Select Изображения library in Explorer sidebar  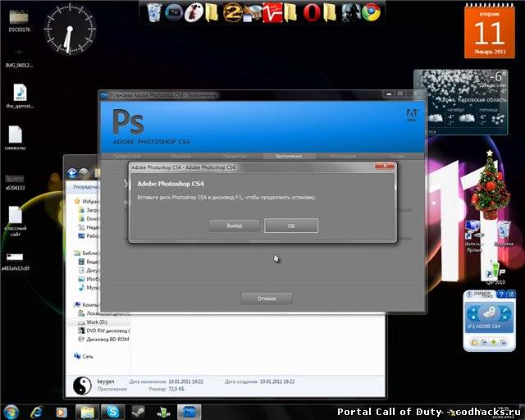[x=88, y=279]
